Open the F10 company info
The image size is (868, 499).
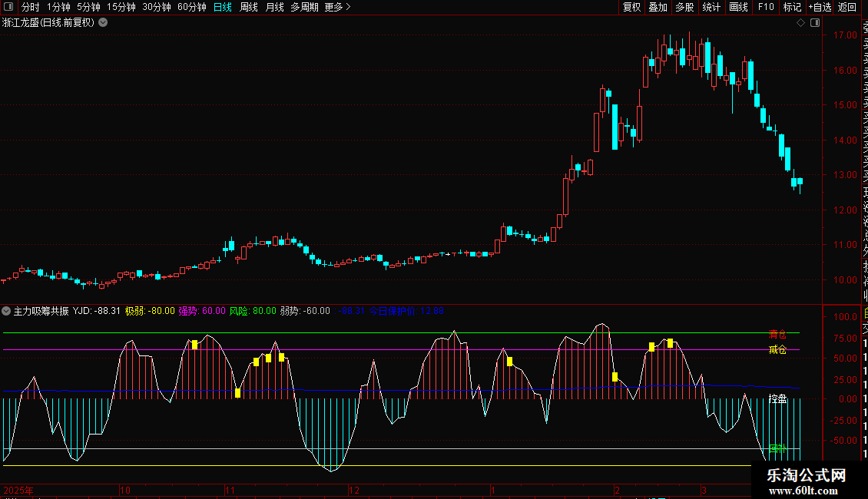point(766,7)
